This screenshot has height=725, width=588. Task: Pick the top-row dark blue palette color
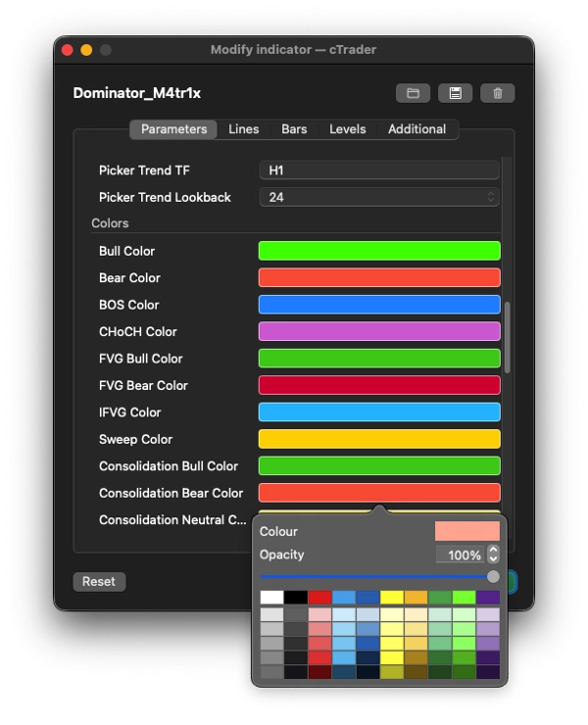tap(368, 598)
